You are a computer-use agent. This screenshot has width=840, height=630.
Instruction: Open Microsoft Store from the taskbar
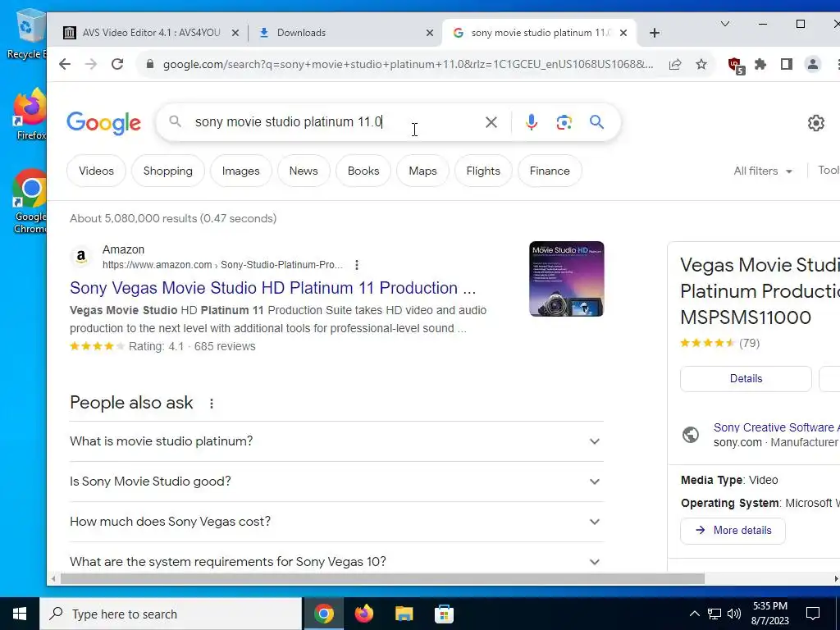444,614
